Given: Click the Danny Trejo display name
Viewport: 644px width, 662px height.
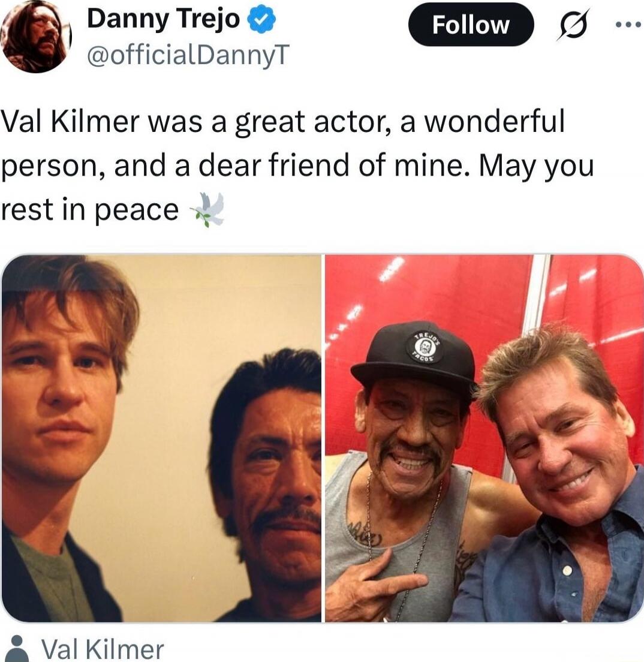Looking at the screenshot, I should coord(164,19).
